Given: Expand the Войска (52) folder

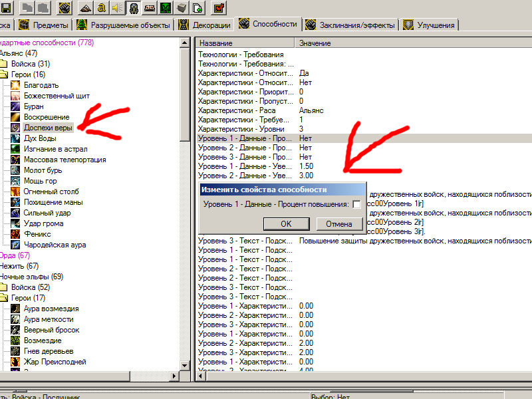Looking at the screenshot, I should pyautogui.click(x=3, y=287).
